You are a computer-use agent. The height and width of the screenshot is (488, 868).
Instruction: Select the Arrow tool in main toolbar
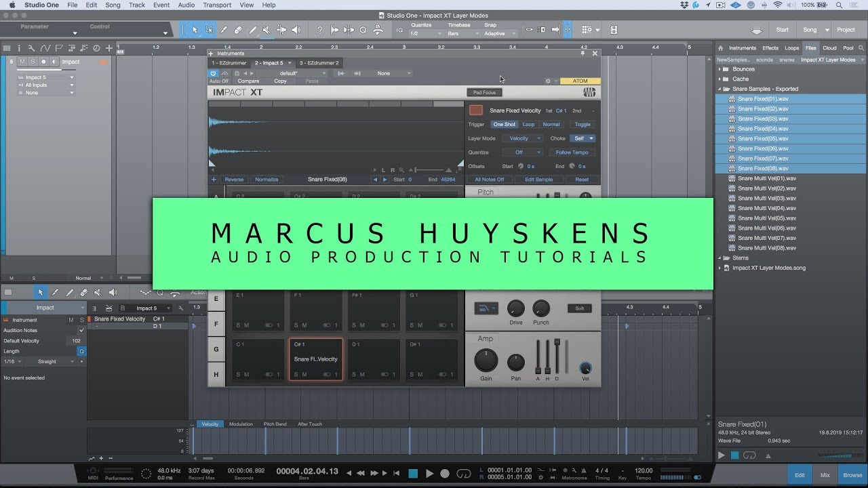pos(195,30)
